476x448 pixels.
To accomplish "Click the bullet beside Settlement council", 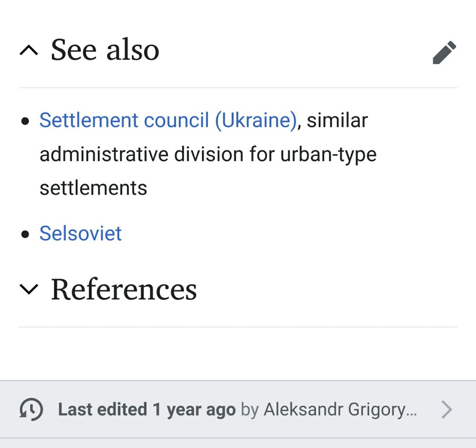I will coord(25,121).
